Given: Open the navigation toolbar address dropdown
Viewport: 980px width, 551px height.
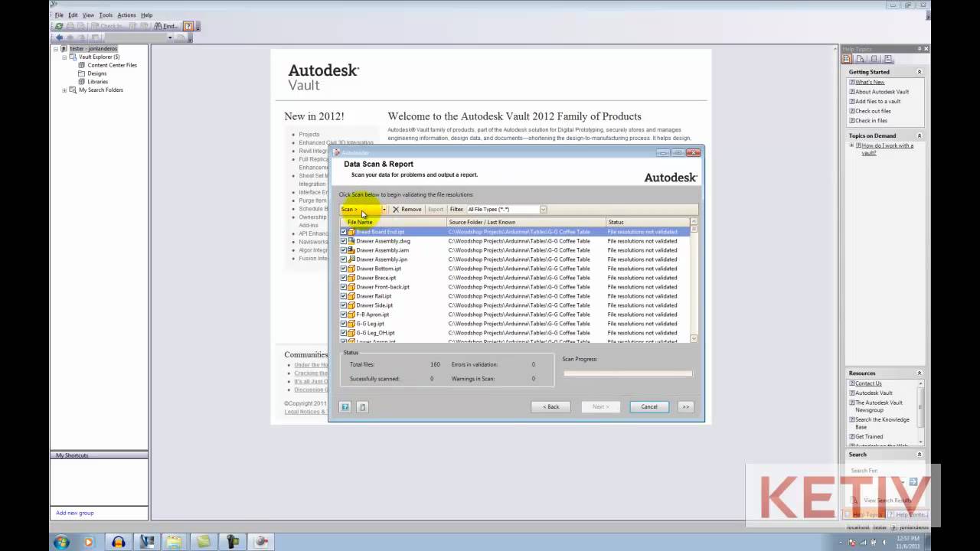Looking at the screenshot, I should point(170,37).
